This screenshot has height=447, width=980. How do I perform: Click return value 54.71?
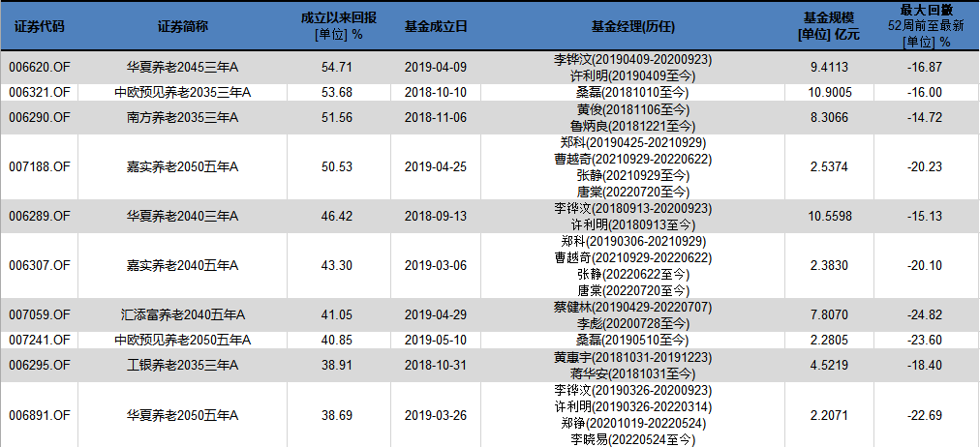[x=339, y=68]
